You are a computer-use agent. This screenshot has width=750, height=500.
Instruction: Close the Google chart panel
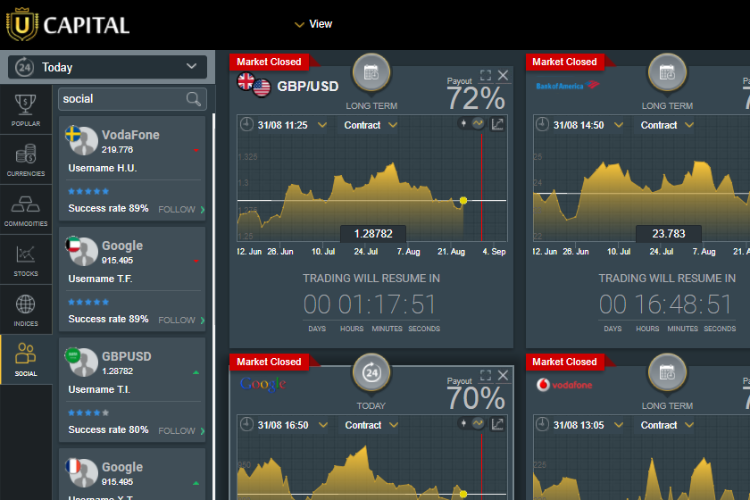coord(503,375)
